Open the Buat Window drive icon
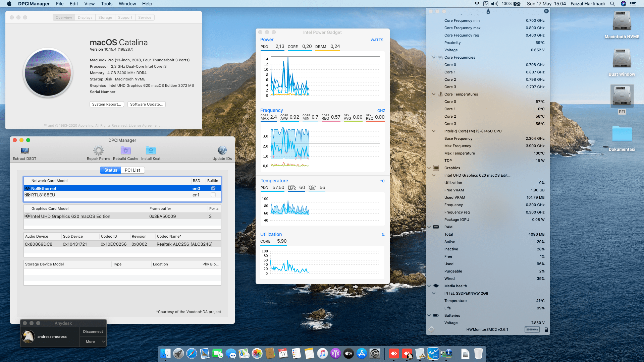 pyautogui.click(x=622, y=59)
